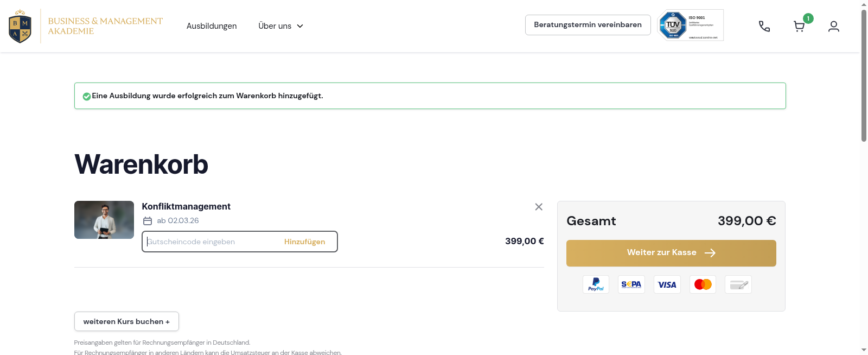
Task: Click the TÜV SÜD ISO 9001 badge
Action: click(x=690, y=25)
